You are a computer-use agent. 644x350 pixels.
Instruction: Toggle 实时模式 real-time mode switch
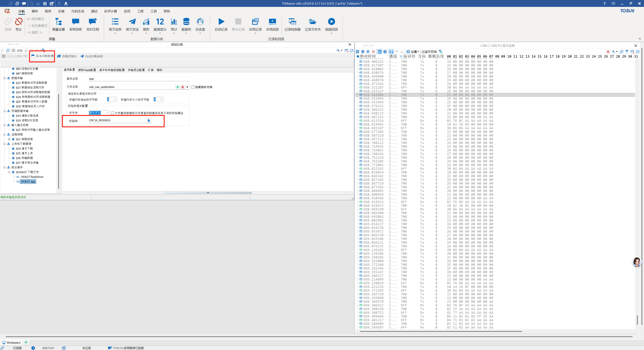29,19
